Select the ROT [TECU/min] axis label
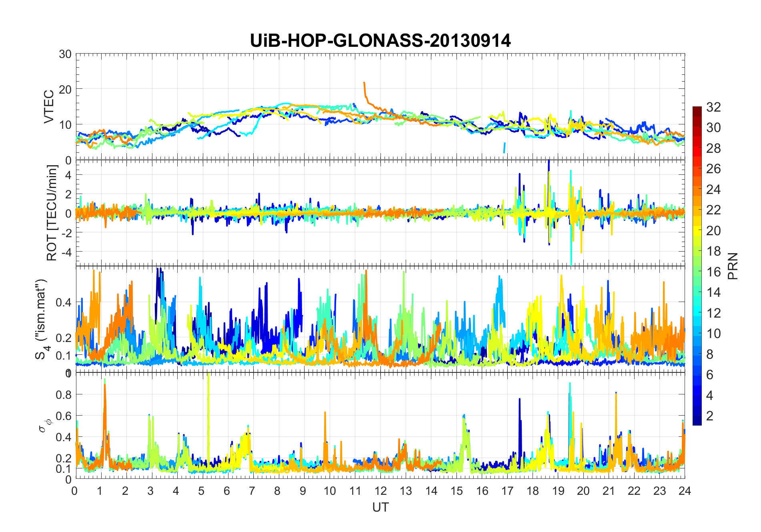Screen dimensions: 761x532 tap(52, 213)
